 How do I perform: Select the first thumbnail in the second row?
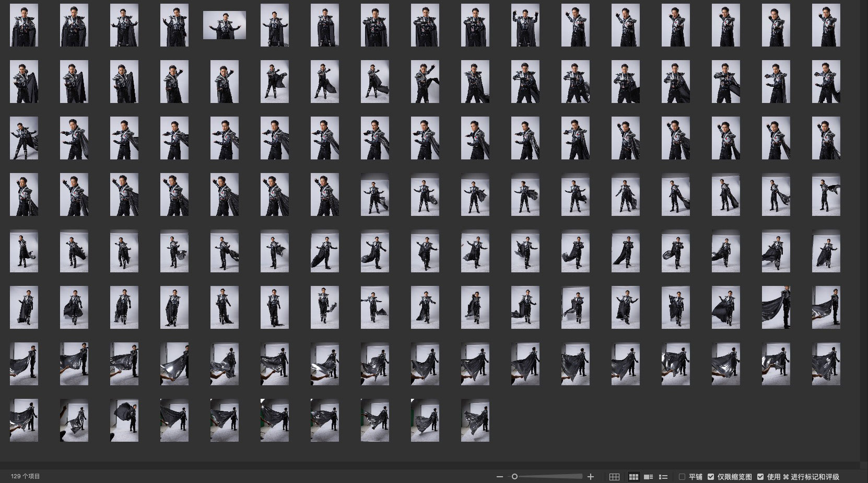pyautogui.click(x=24, y=82)
